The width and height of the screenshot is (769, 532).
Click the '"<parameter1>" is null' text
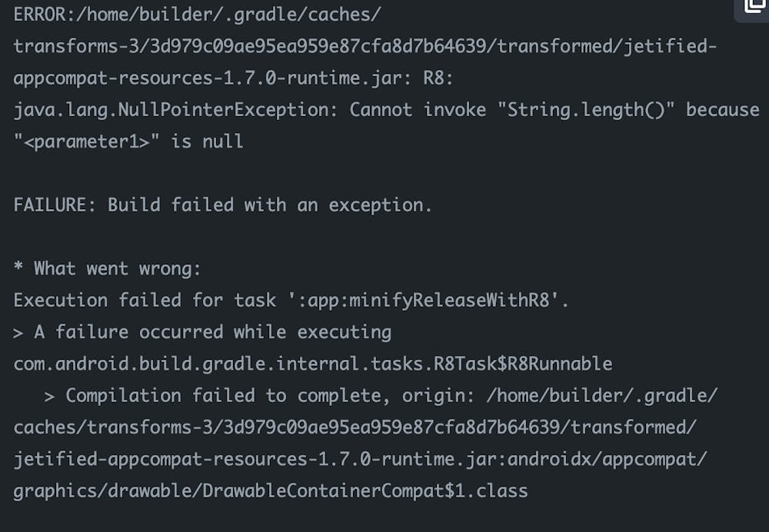[x=128, y=141]
